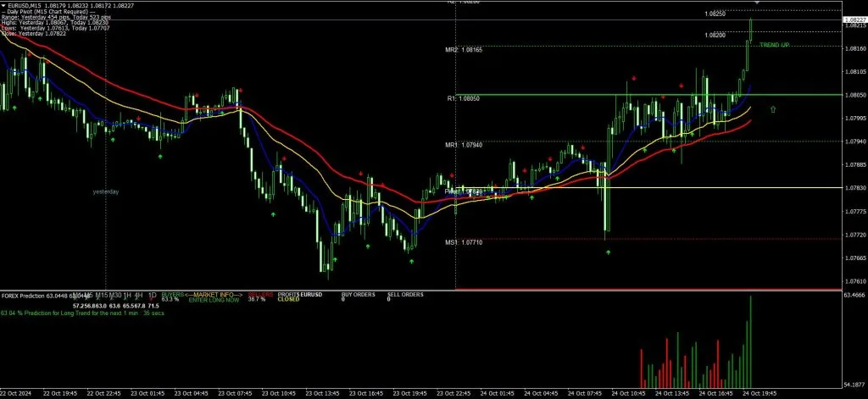This screenshot has height=399, width=868.
Task: Click the 23 Oct 13:45 time axis label
Action: 323,393
